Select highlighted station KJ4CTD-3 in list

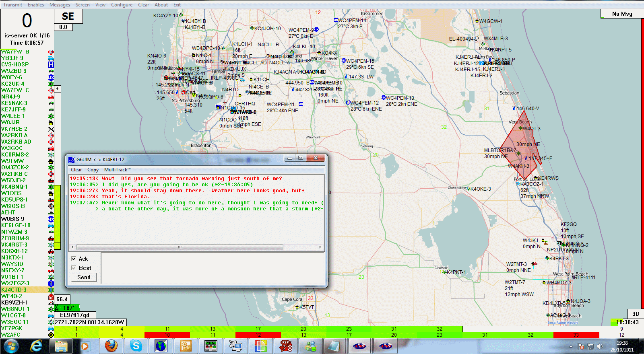point(27,290)
